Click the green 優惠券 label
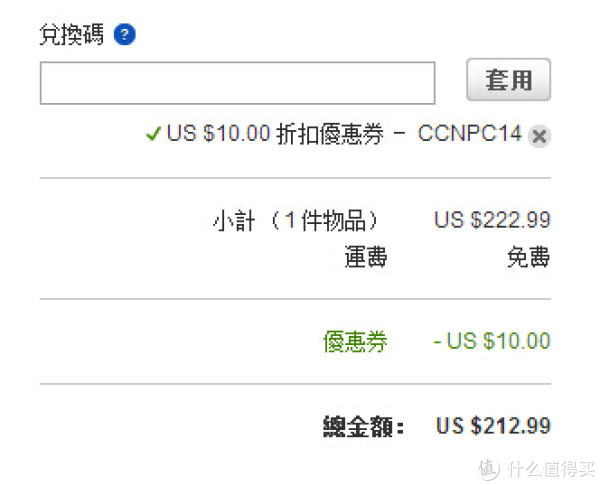 (x=355, y=341)
